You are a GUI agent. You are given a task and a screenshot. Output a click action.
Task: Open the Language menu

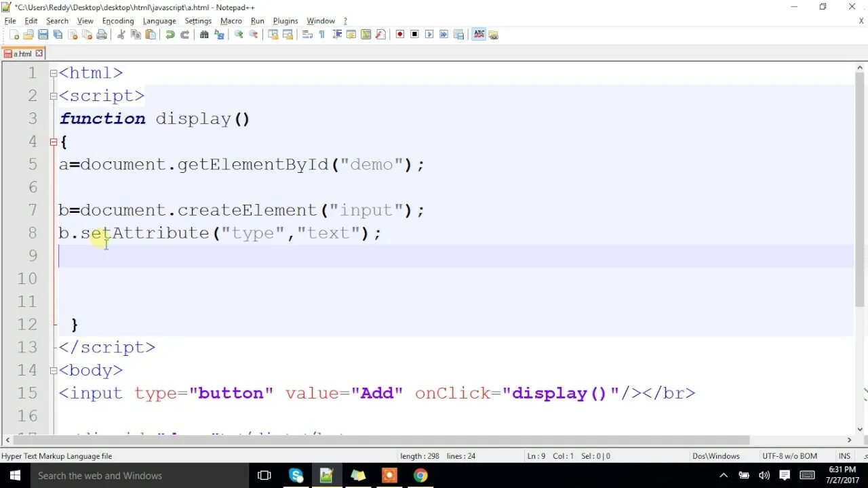coord(159,21)
